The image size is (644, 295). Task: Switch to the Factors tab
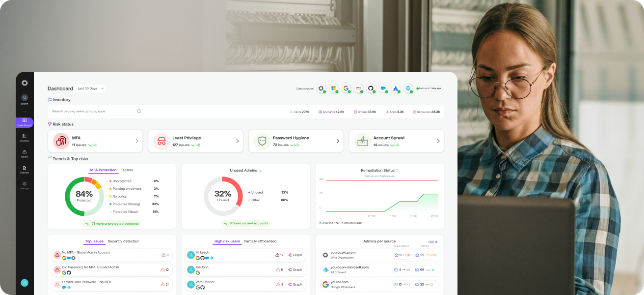point(127,170)
